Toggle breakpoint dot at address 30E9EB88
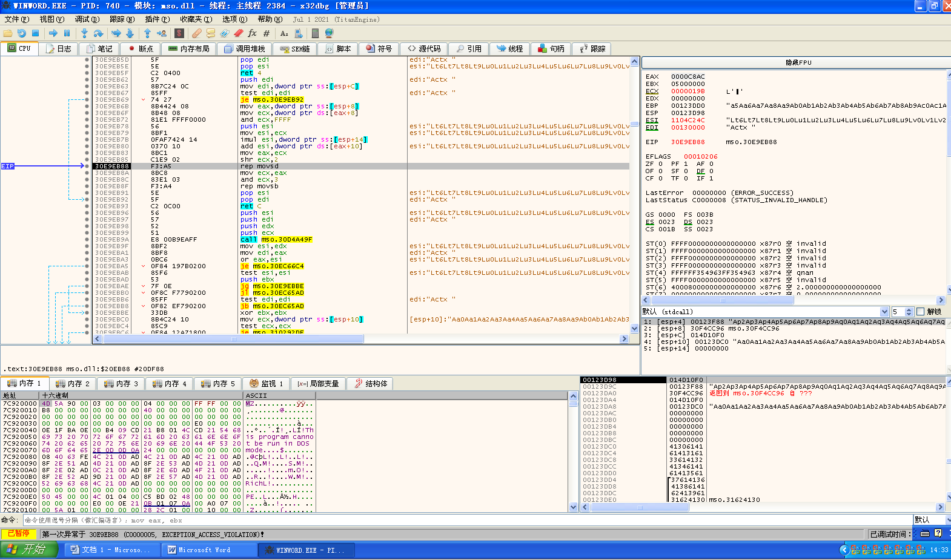Viewport: 951px width, 560px height. [87, 166]
